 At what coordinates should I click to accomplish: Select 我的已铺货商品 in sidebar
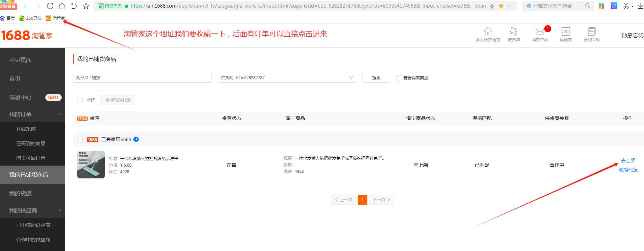click(32, 175)
